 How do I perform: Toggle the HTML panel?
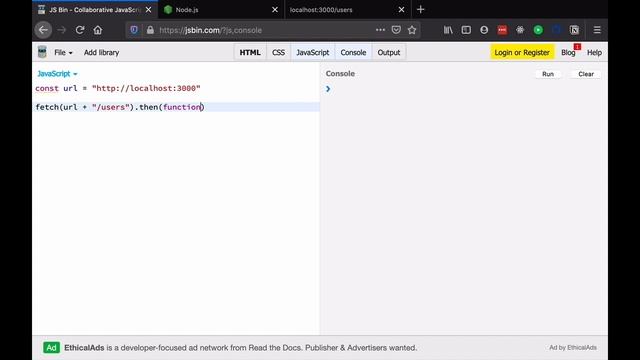point(250,53)
